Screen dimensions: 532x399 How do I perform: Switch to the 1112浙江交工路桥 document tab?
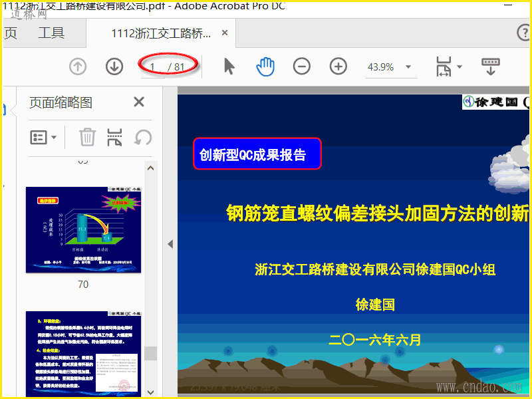pyautogui.click(x=161, y=33)
